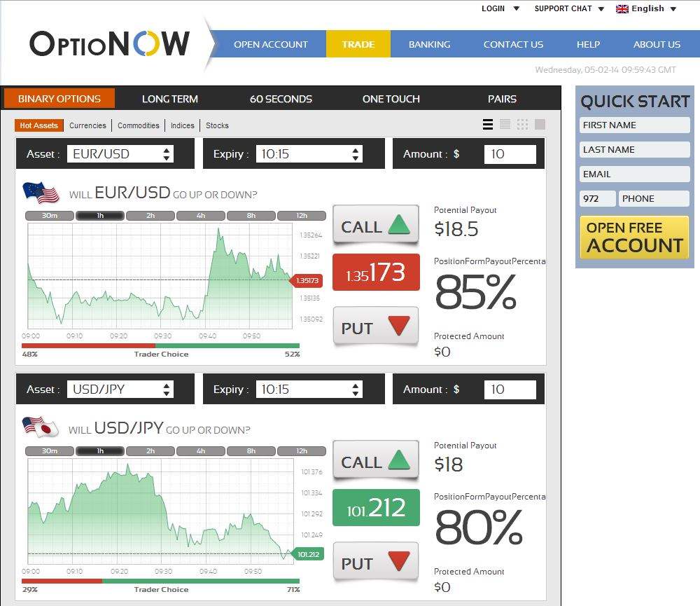Switch to the Long Term tab
Viewport: 700px width, 606px height.
(169, 99)
